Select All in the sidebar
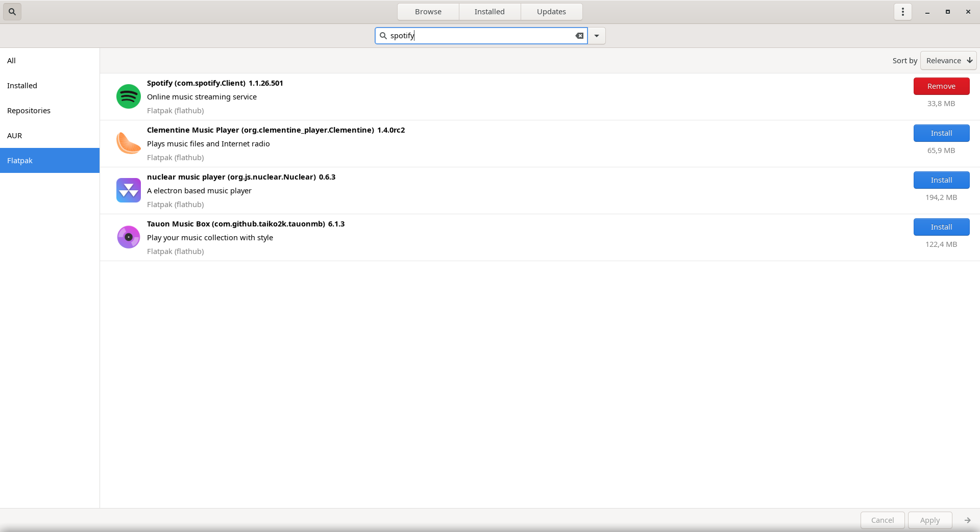The height and width of the screenshot is (532, 980). coord(50,61)
